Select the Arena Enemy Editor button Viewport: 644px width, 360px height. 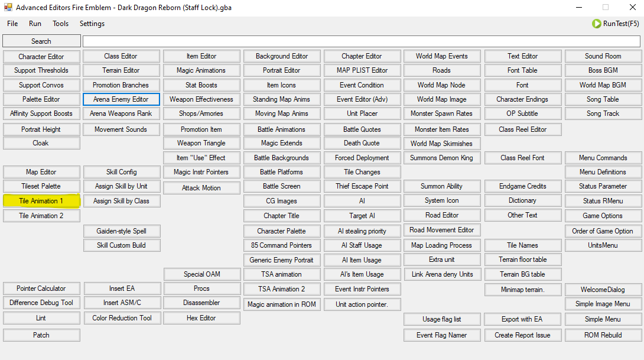pos(121,99)
